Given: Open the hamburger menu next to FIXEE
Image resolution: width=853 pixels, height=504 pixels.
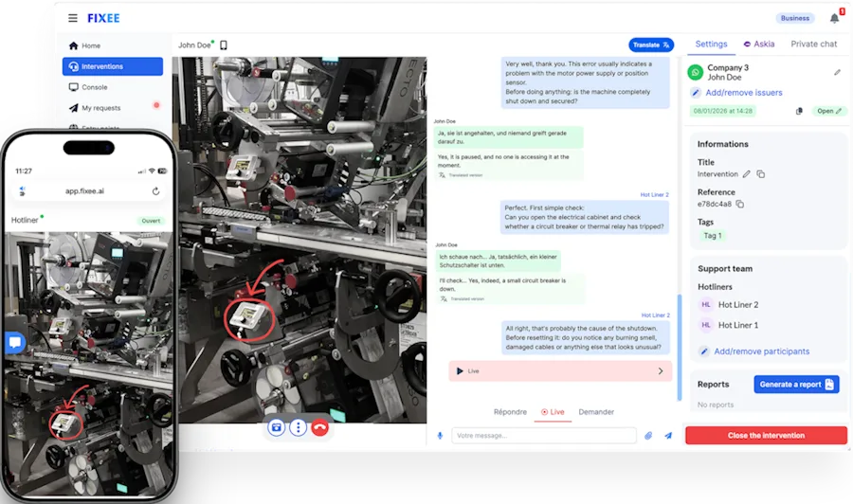Looking at the screenshot, I should (72, 18).
